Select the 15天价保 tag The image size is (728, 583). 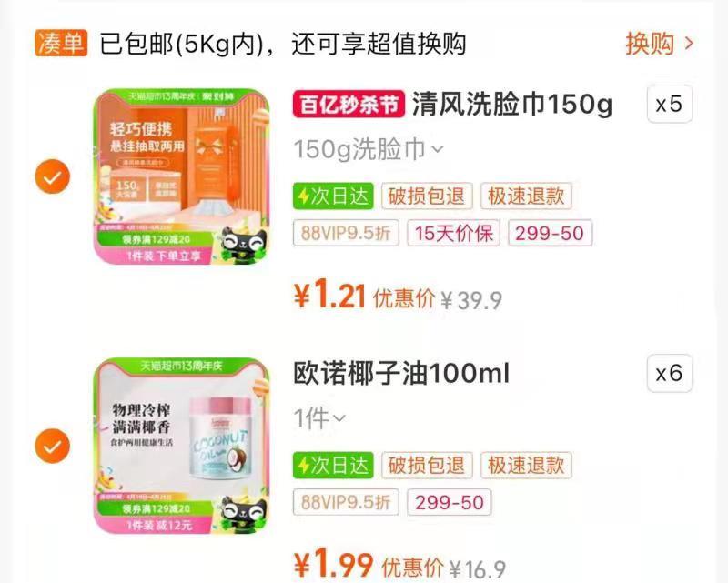click(453, 233)
